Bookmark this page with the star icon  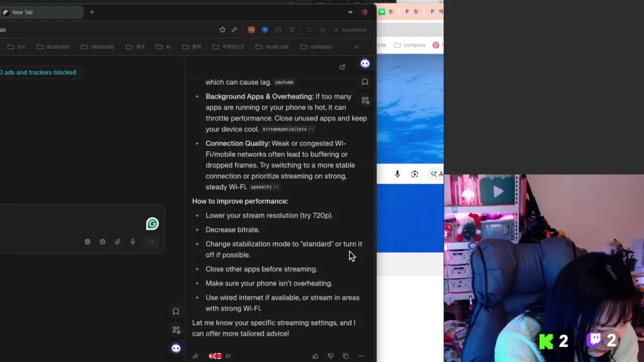pyautogui.click(x=222, y=30)
